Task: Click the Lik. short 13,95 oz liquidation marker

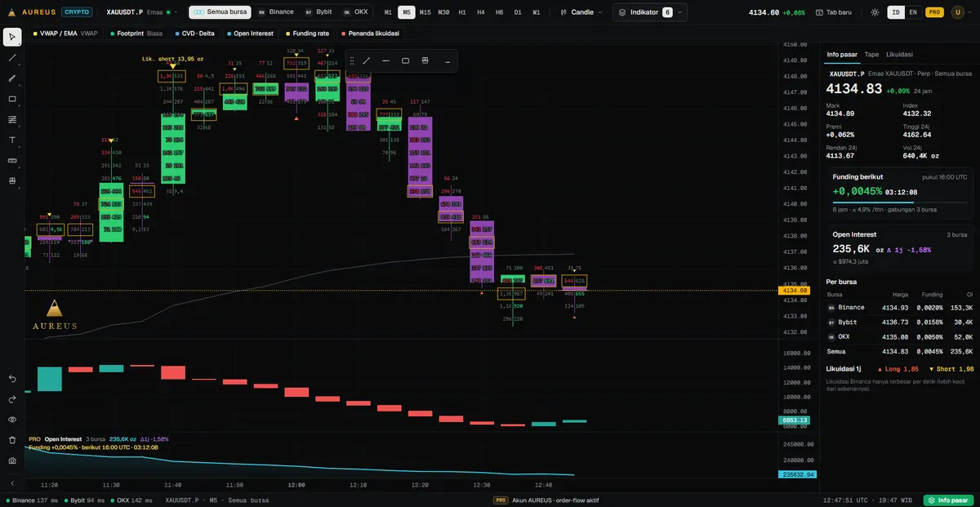Action: click(x=172, y=60)
